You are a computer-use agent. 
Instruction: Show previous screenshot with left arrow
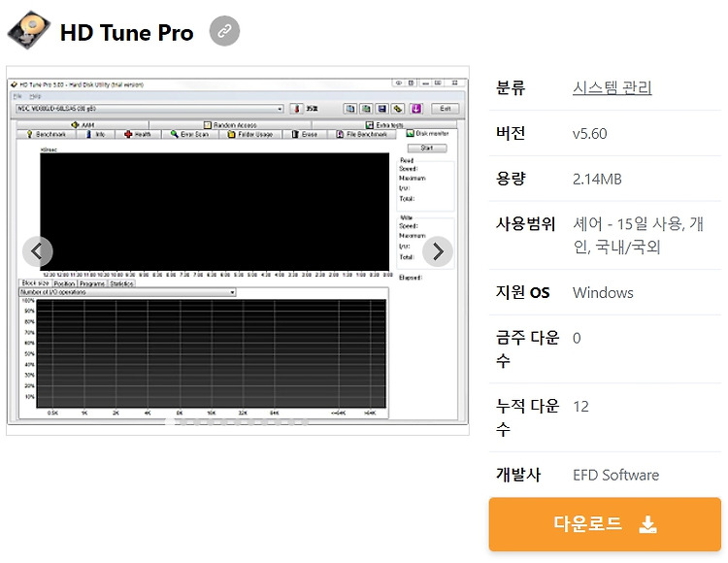38,251
